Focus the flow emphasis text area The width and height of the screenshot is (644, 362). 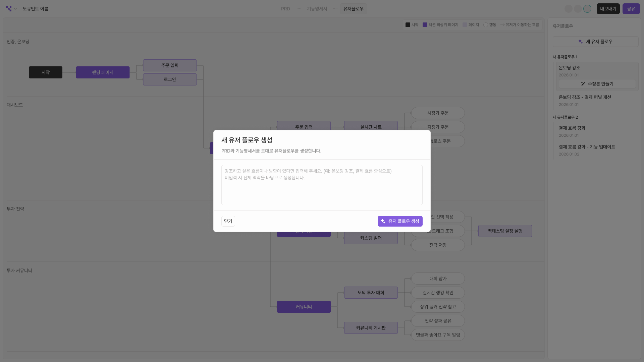322,185
